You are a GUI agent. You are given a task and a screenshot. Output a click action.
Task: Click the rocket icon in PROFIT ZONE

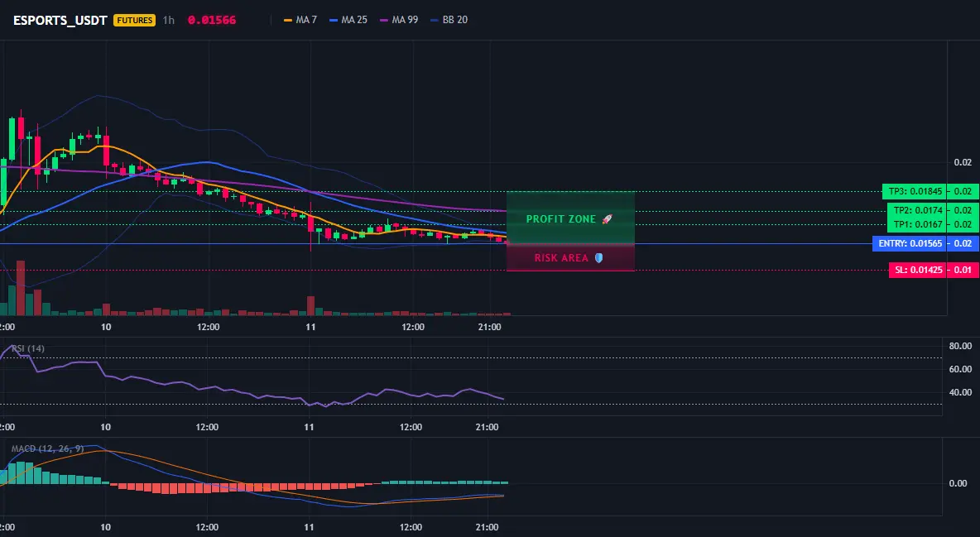pos(607,218)
